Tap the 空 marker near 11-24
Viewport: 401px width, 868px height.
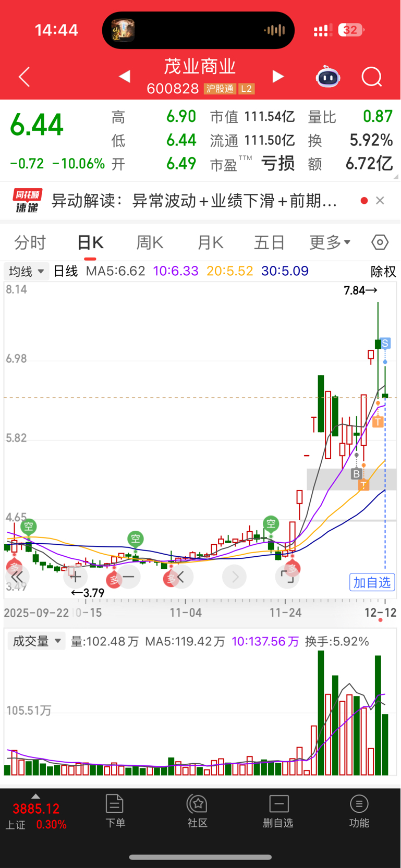click(x=271, y=523)
